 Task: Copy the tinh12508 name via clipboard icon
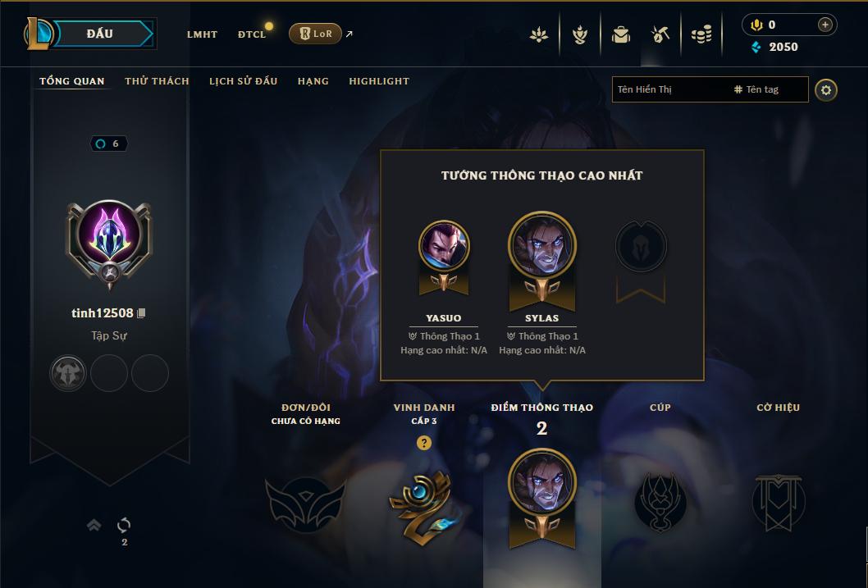pos(141,313)
